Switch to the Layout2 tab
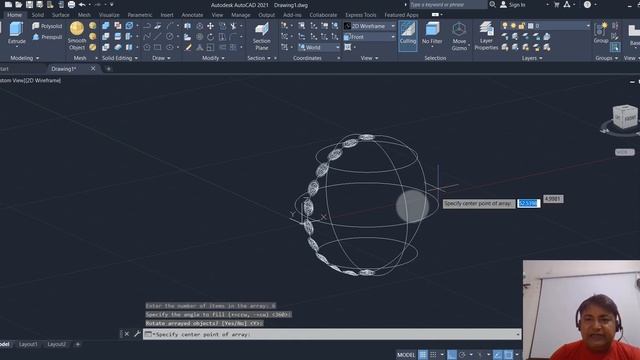The image size is (640, 360). pos(56,344)
